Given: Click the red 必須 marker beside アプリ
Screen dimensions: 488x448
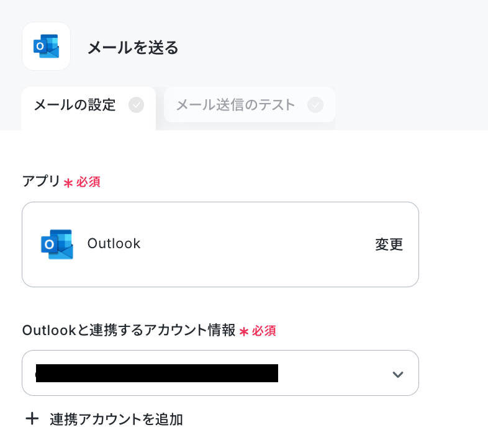Looking at the screenshot, I should tap(88, 182).
